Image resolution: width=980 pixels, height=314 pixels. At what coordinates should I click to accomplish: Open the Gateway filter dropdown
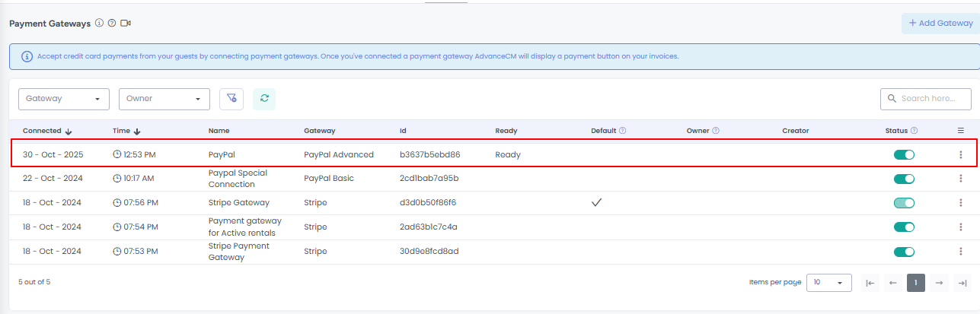pyautogui.click(x=64, y=99)
